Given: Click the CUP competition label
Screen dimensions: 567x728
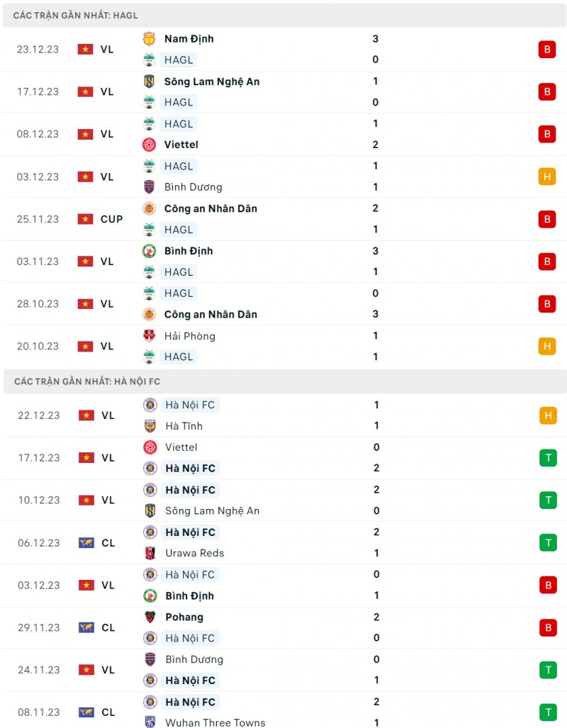Looking at the screenshot, I should tap(111, 219).
